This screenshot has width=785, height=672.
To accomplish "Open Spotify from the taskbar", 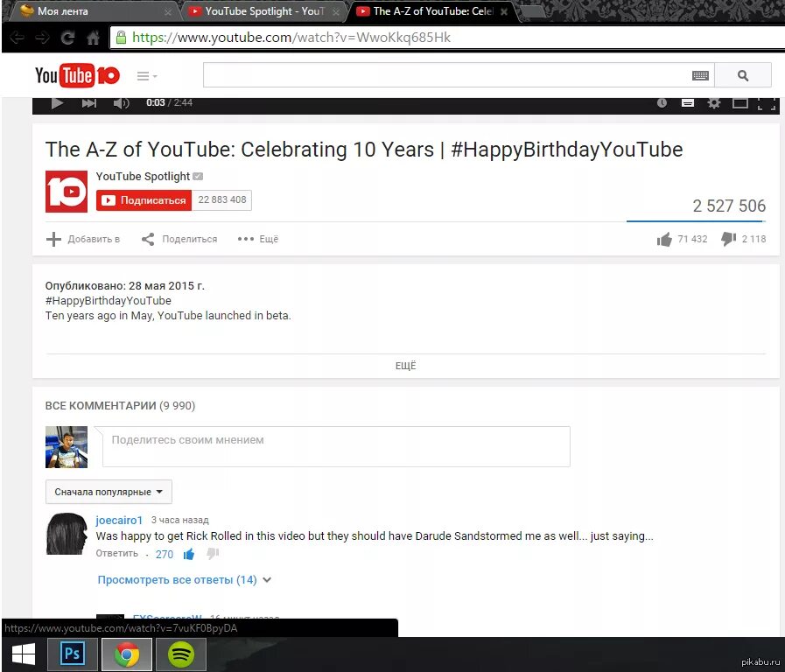I will click(x=181, y=654).
